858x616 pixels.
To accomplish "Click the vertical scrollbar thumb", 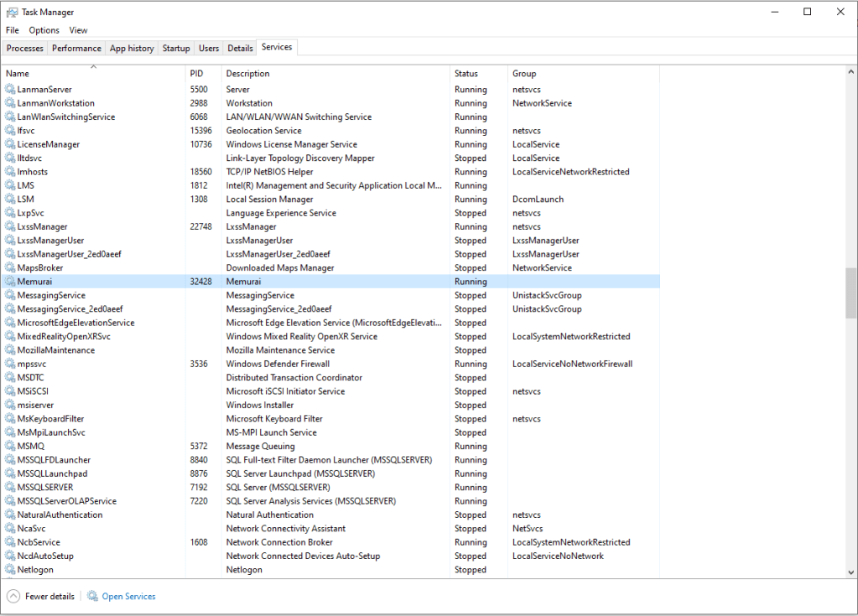I will pos(851,292).
